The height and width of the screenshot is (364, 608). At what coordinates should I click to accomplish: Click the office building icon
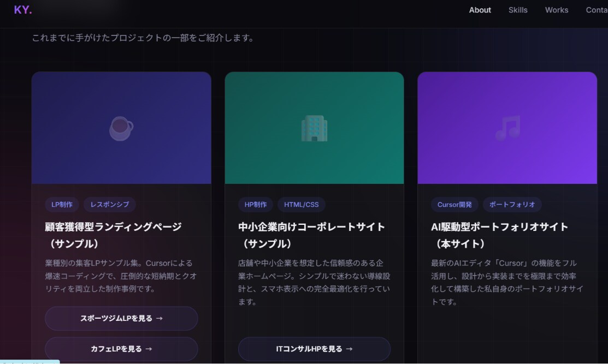click(x=314, y=128)
